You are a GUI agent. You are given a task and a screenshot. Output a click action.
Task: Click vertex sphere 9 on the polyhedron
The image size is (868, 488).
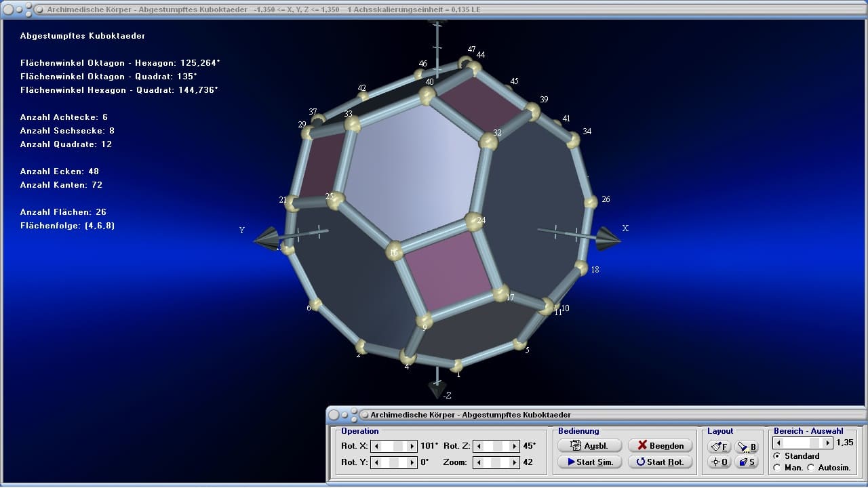424,320
